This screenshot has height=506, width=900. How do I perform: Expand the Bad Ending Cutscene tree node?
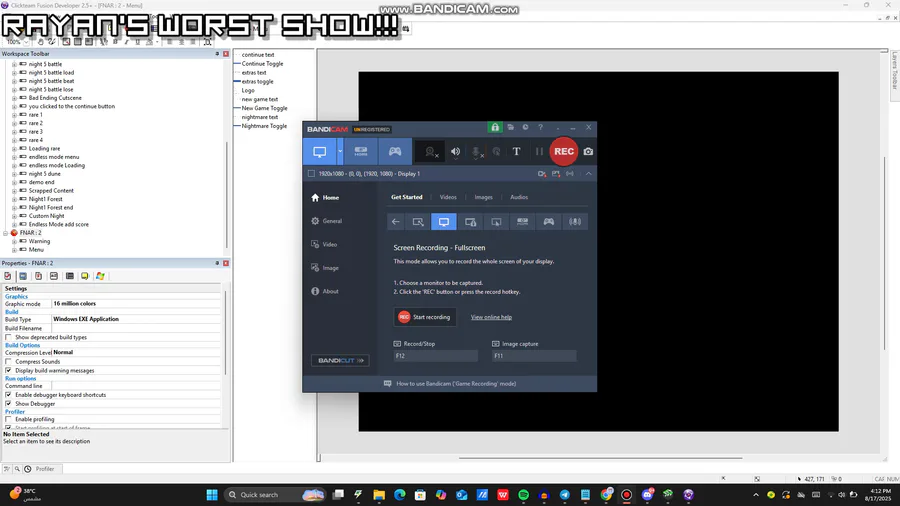tap(14, 98)
